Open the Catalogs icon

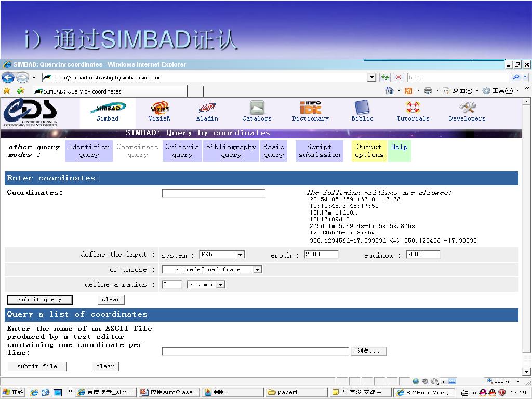[x=257, y=111]
